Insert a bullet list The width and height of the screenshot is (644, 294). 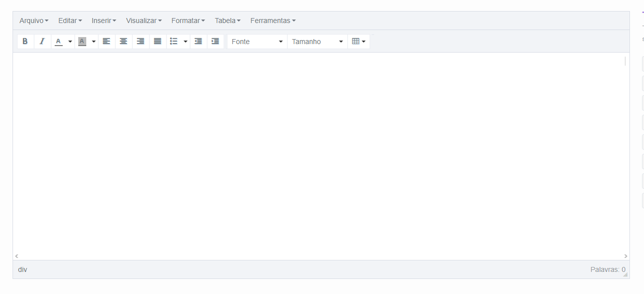pos(174,42)
